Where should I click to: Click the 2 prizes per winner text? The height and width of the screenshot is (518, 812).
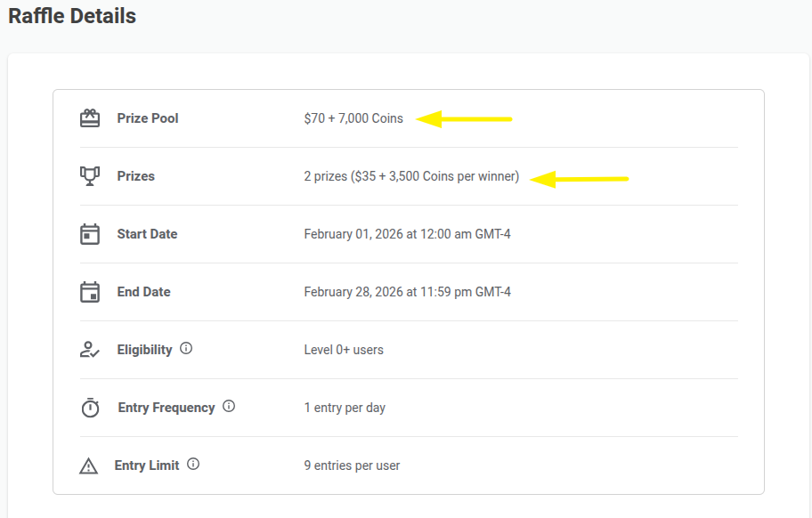pyautogui.click(x=411, y=176)
